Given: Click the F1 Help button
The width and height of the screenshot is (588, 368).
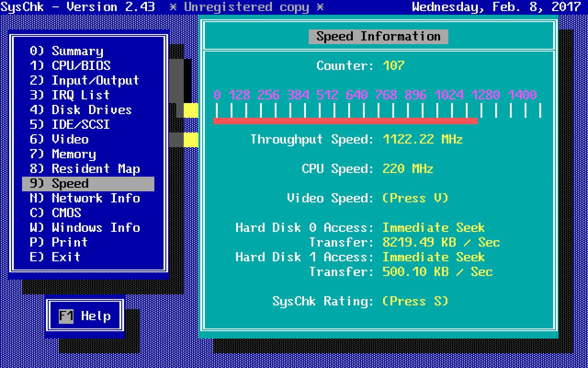Looking at the screenshot, I should (x=85, y=316).
